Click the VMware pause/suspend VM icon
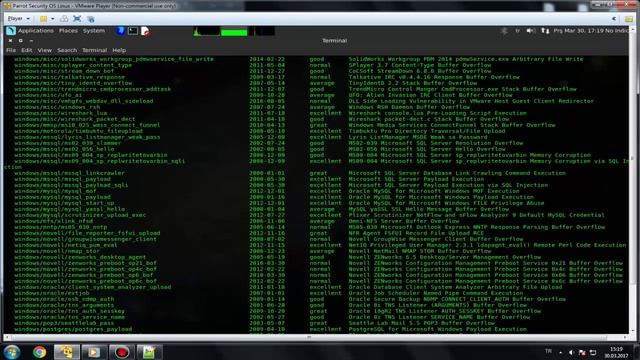This screenshot has width=640, height=360. point(43,19)
